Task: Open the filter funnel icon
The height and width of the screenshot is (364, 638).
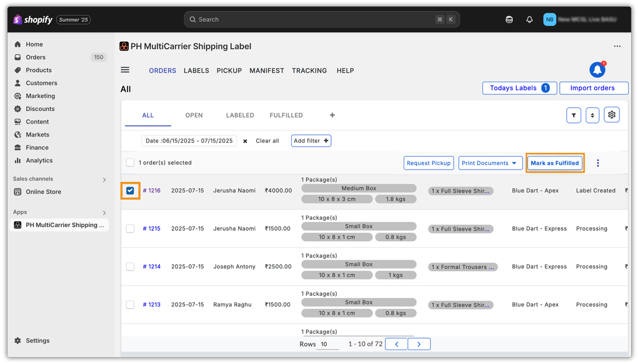Action: coord(574,115)
